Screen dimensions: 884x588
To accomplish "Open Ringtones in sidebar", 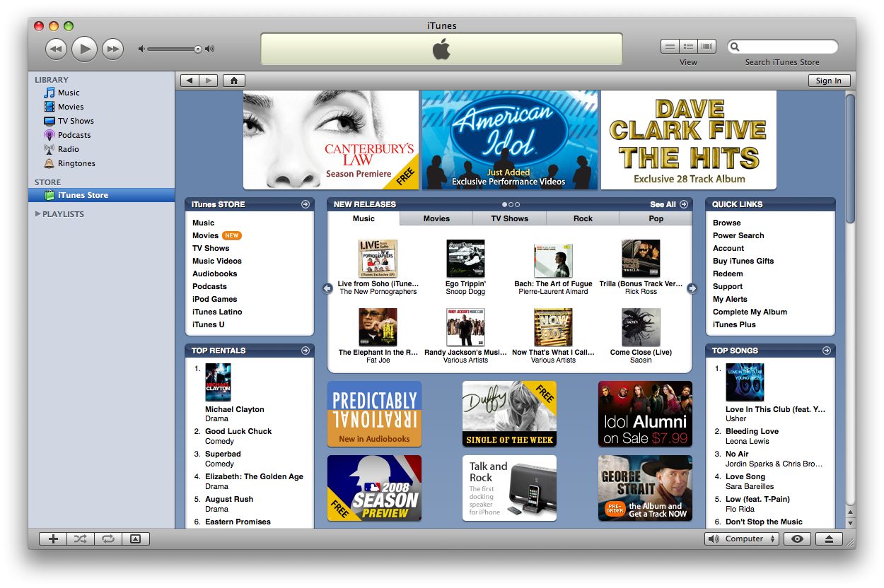I will (76, 163).
